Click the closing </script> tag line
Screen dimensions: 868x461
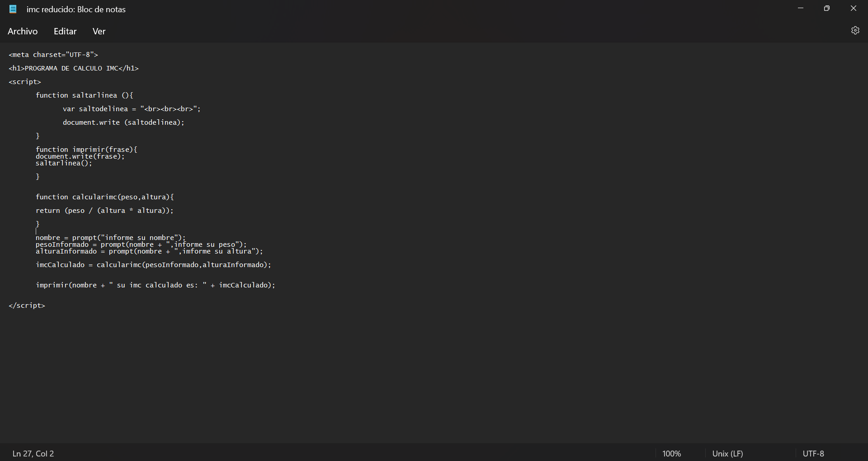tap(27, 306)
